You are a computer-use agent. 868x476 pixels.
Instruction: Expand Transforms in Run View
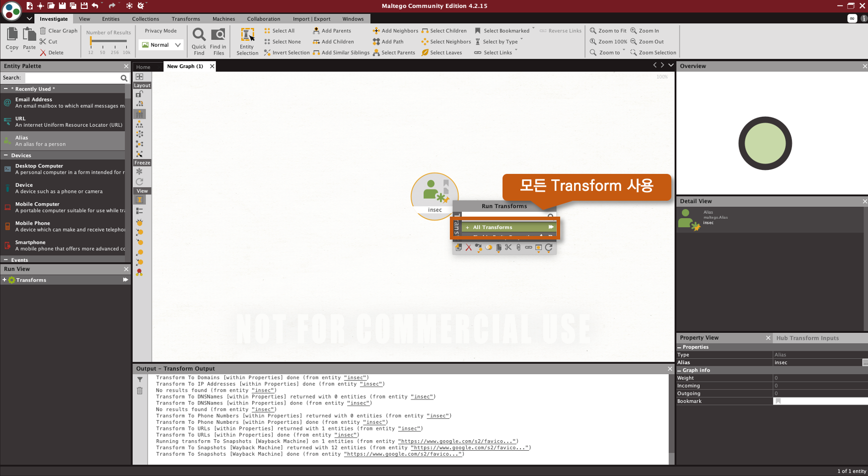(4, 280)
